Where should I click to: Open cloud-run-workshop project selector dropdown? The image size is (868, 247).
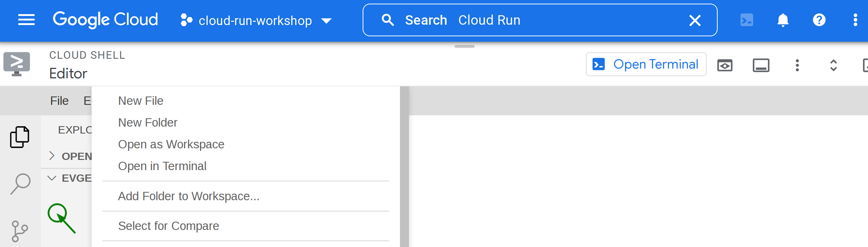(256, 21)
